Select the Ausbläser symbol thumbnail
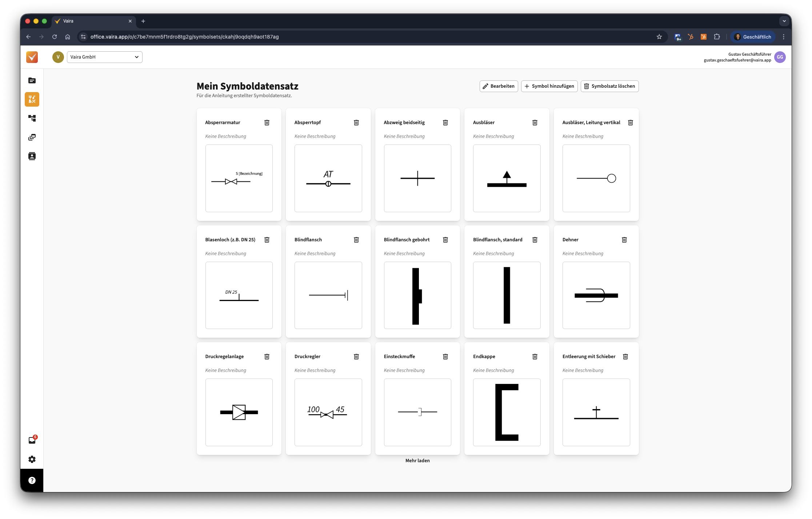The image size is (812, 519). coord(507,178)
